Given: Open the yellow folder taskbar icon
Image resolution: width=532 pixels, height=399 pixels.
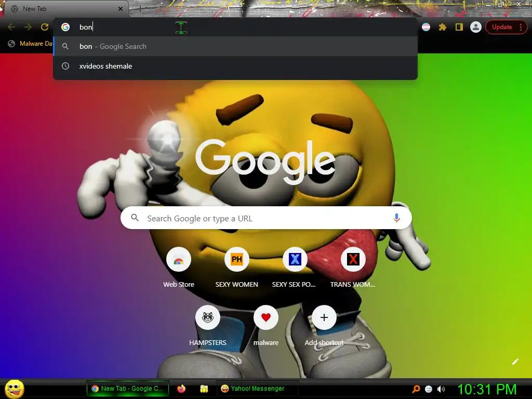Looking at the screenshot, I should click(x=204, y=389).
